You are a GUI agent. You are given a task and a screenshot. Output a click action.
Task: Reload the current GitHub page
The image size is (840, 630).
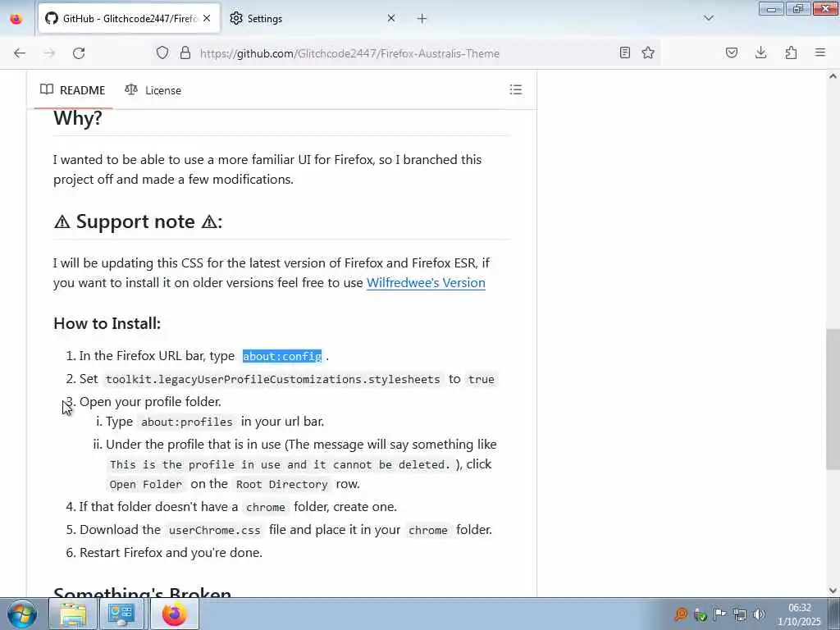pos(79,53)
